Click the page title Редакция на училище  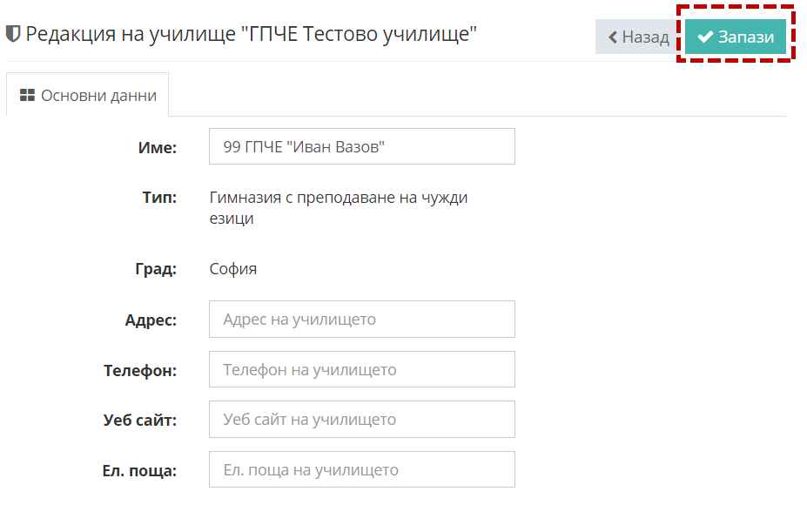[x=252, y=35]
